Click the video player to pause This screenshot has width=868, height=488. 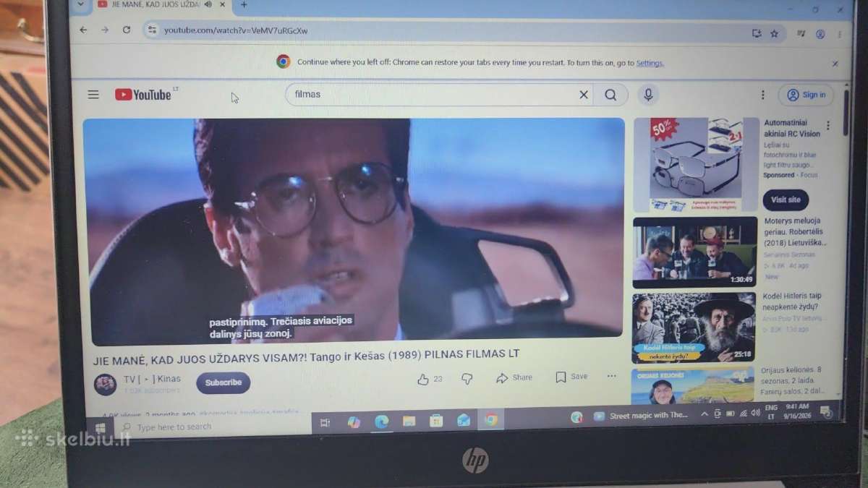pyautogui.click(x=354, y=231)
